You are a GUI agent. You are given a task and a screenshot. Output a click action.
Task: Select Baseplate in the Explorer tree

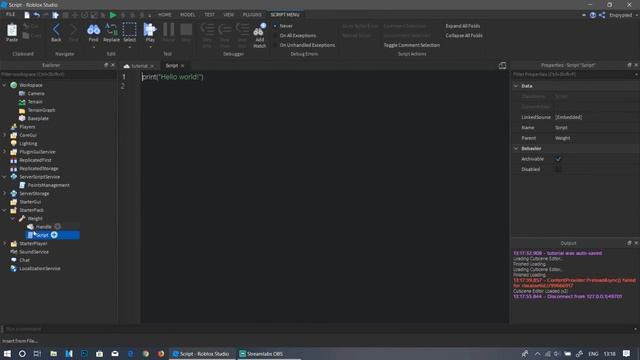tap(38, 118)
